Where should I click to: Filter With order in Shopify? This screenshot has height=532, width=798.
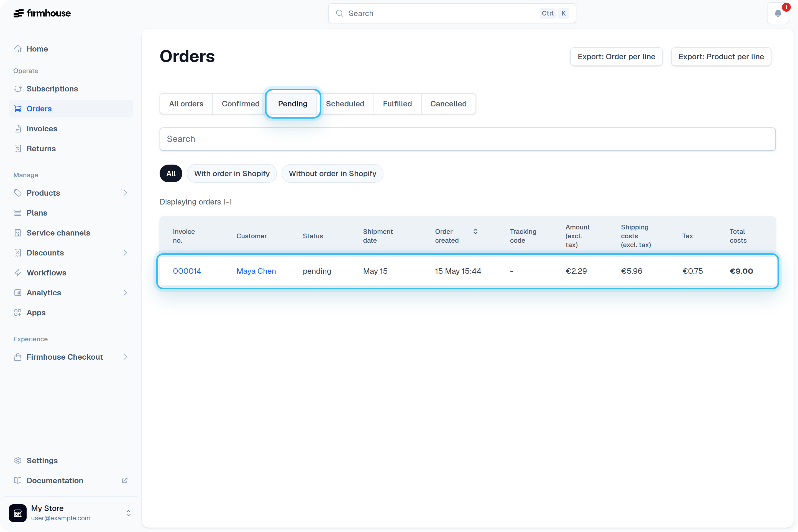tap(232, 173)
